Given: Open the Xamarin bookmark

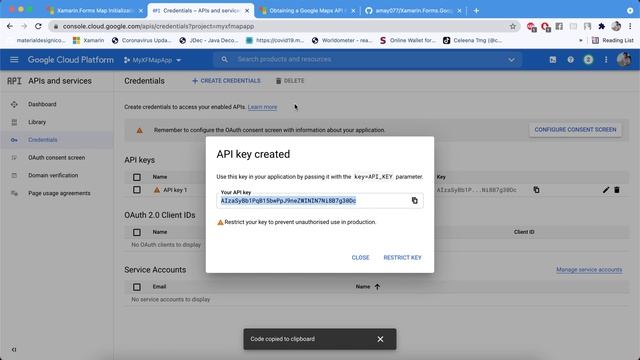Looking at the screenshot, I should pyautogui.click(x=89, y=40).
